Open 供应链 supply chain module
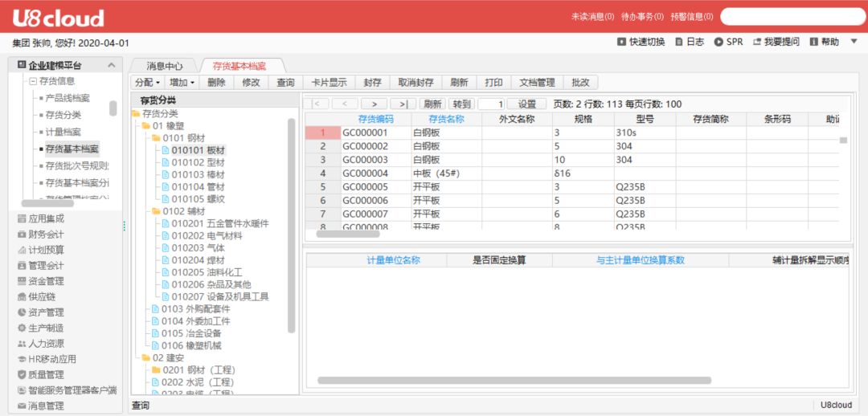Viewport: 868px width, 416px height. pyautogui.click(x=40, y=297)
